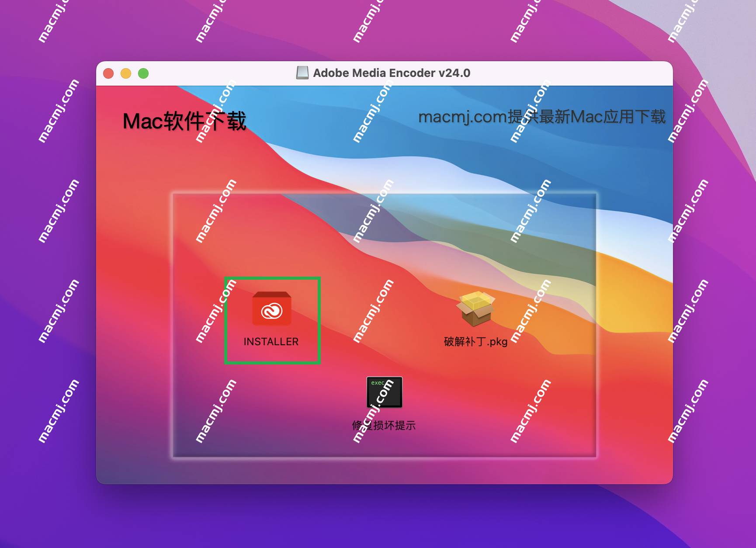Click the INSTALLER label text

(271, 342)
